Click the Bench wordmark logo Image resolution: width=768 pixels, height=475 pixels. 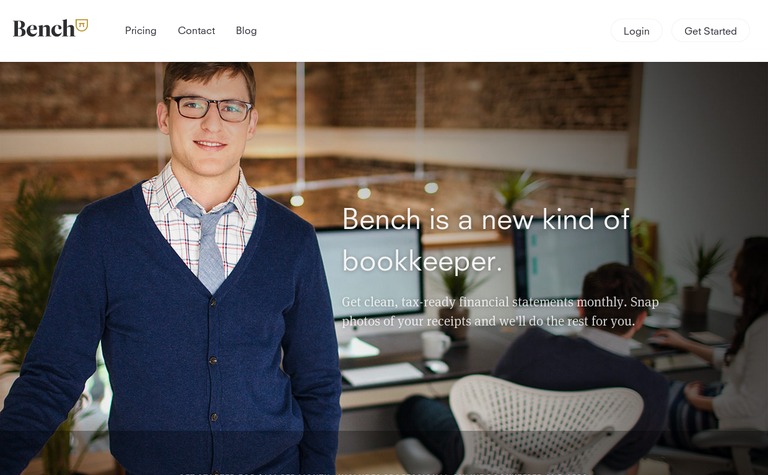(x=44, y=29)
